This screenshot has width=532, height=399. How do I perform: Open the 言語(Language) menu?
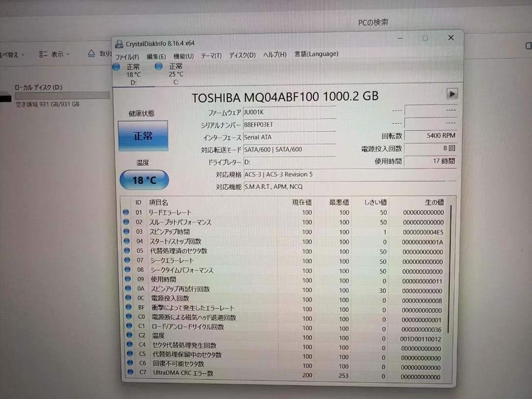point(316,54)
